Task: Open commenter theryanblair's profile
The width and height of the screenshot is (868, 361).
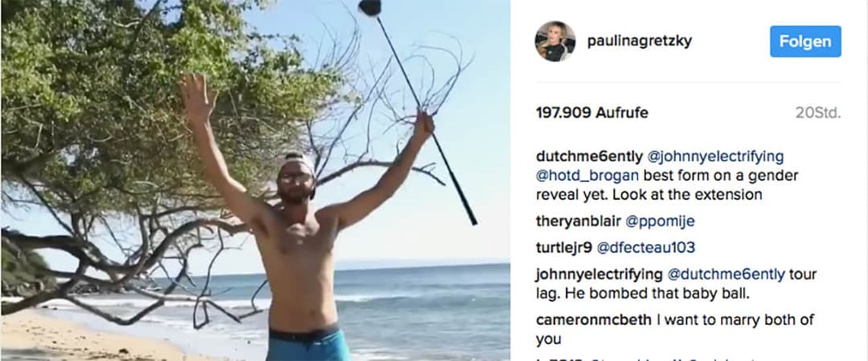Action: click(578, 221)
